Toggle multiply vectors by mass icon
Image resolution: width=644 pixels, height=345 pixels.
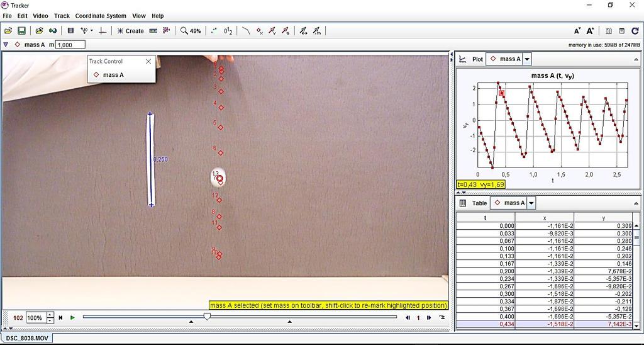pyautogui.click(x=317, y=31)
